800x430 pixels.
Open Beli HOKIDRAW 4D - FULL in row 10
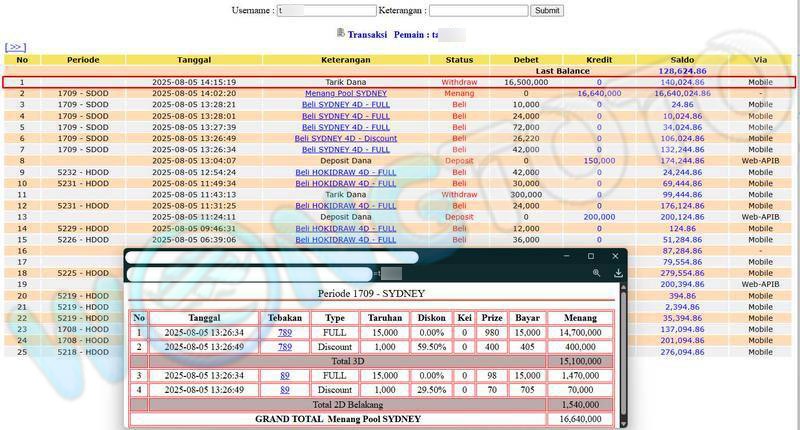pos(346,184)
